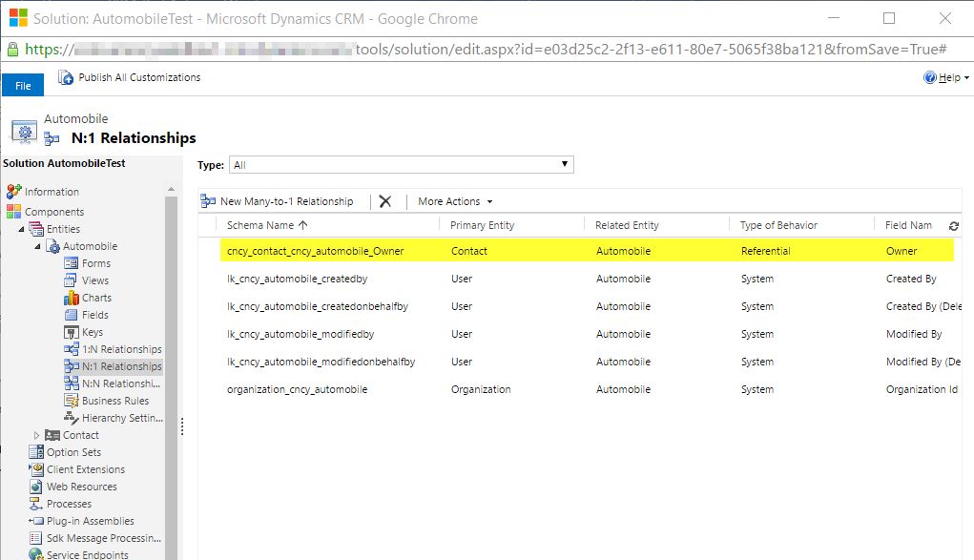The image size is (974, 560).
Task: Select the organization_cncy_automobile row
Action: 297,389
